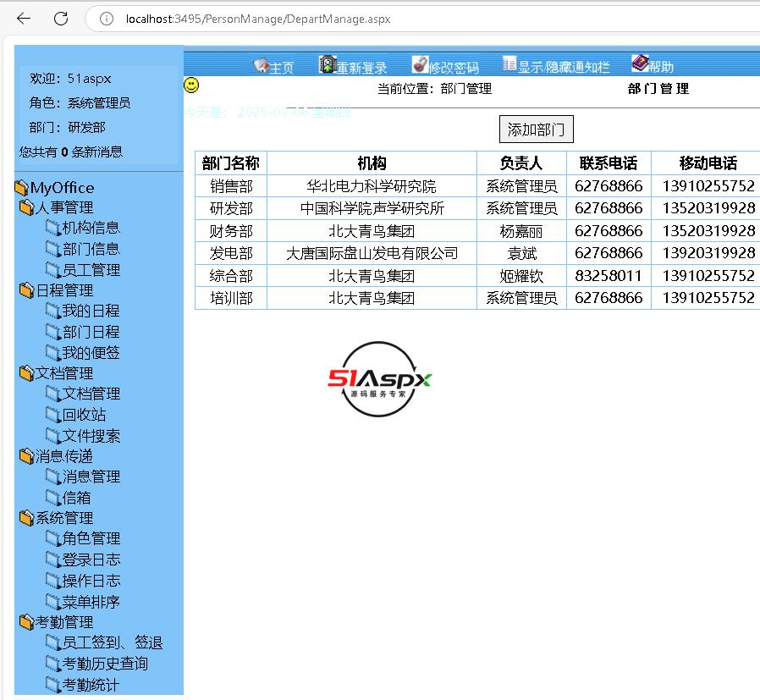Click the browser reload icon
Screen dimensions: 760x700
[61, 19]
